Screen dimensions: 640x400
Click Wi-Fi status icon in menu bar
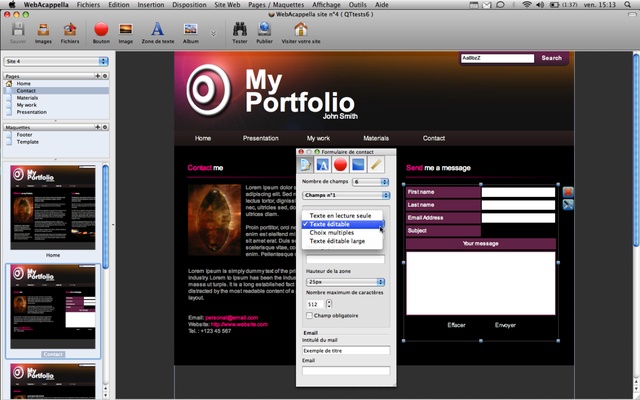coord(527,5)
